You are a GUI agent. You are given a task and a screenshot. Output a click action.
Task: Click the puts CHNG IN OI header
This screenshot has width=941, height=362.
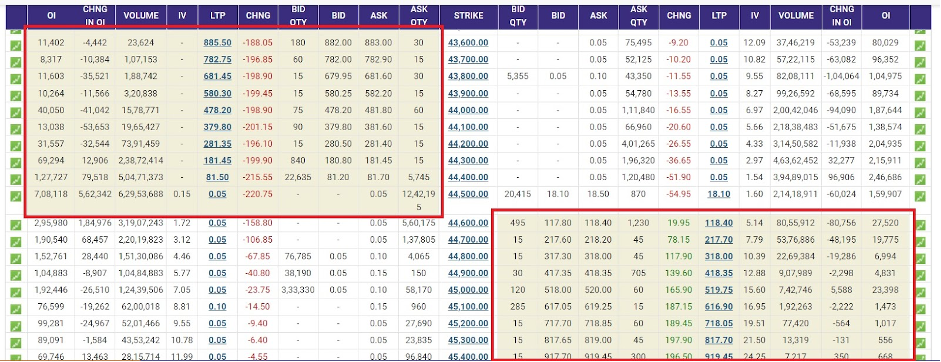[x=840, y=16]
